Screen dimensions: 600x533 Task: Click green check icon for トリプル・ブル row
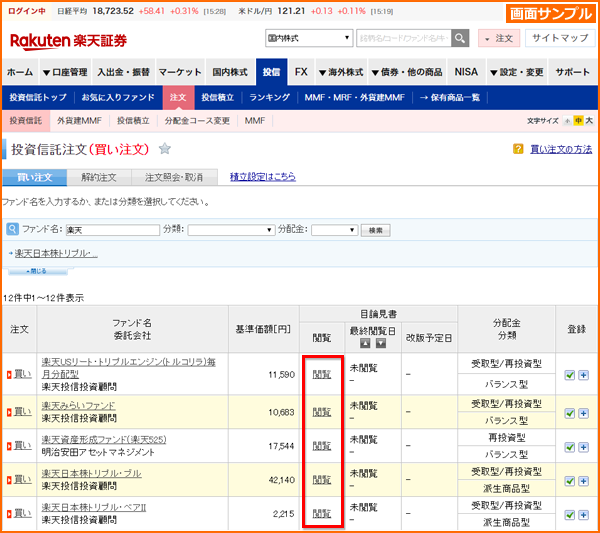(x=570, y=481)
